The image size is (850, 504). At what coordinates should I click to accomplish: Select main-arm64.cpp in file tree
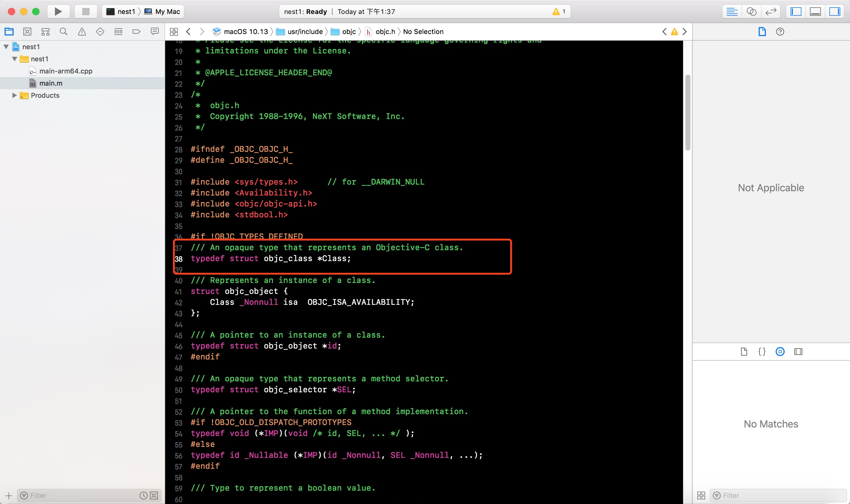click(66, 71)
